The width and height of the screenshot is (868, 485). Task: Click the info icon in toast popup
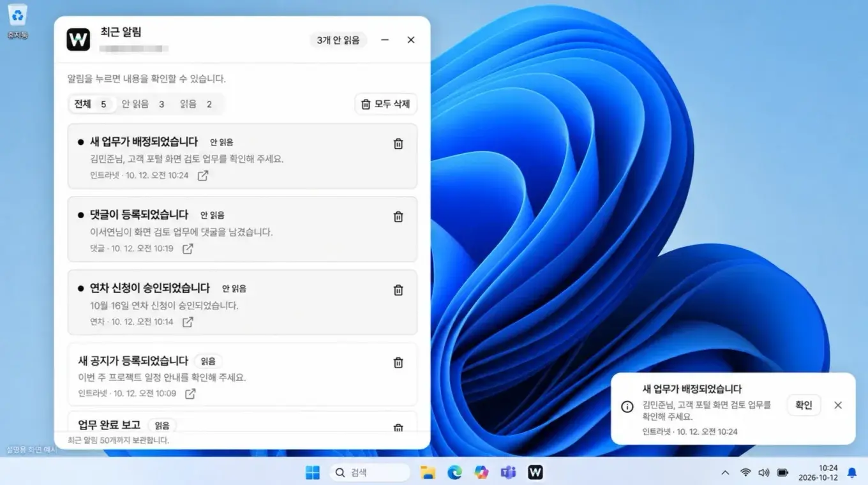[627, 407]
